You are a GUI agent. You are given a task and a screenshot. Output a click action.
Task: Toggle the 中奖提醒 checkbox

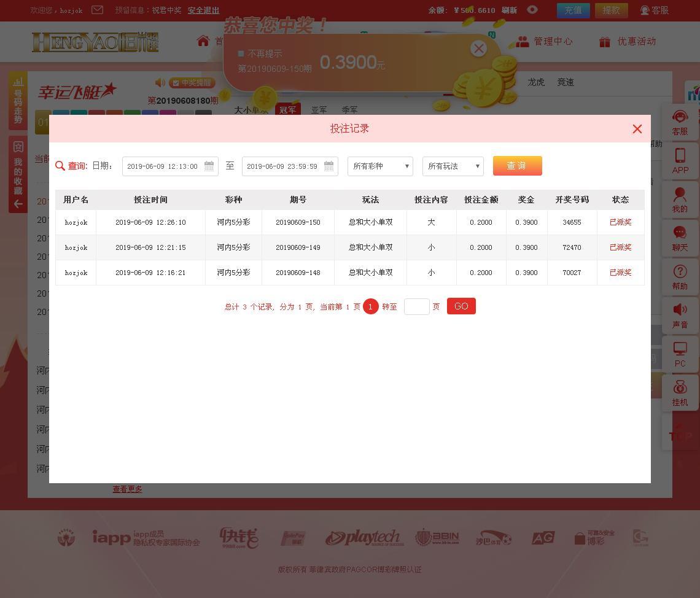coord(175,83)
